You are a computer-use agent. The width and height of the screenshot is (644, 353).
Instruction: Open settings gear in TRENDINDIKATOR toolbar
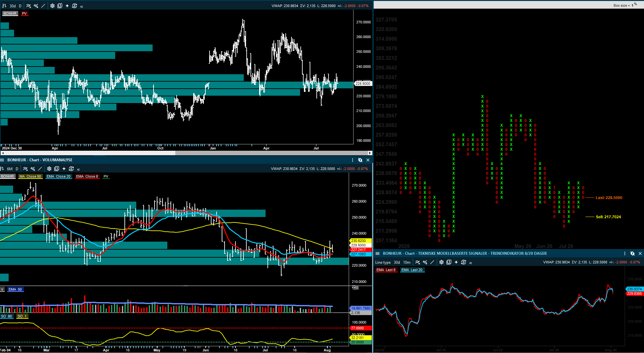click(441, 262)
